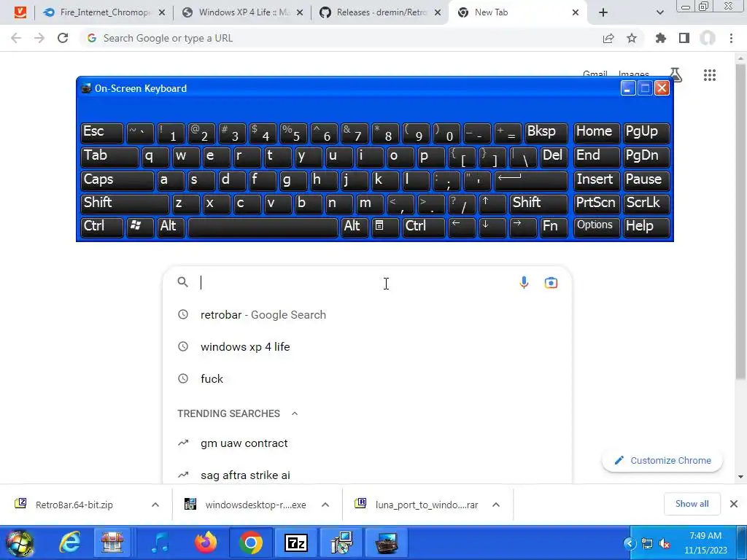Expand options for RetroBar.64-bit.zip download
Image resolution: width=747 pixels, height=560 pixels.
click(x=155, y=505)
